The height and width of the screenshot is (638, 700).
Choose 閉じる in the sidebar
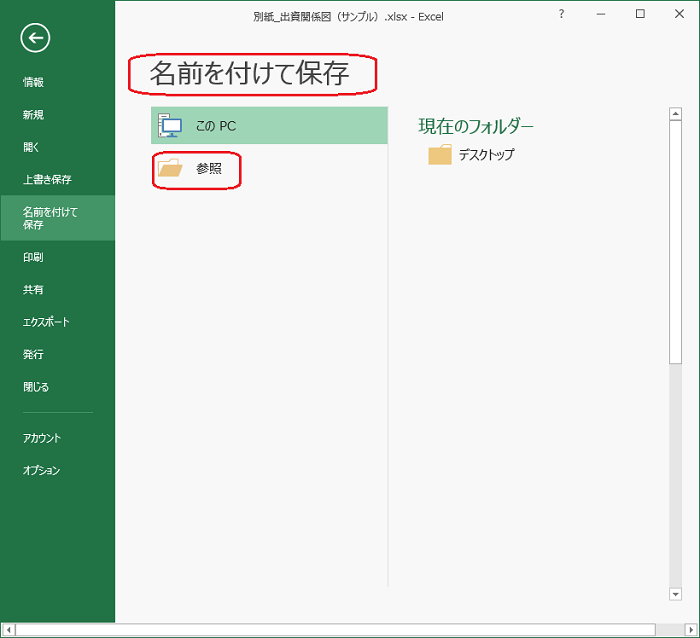pos(36,387)
